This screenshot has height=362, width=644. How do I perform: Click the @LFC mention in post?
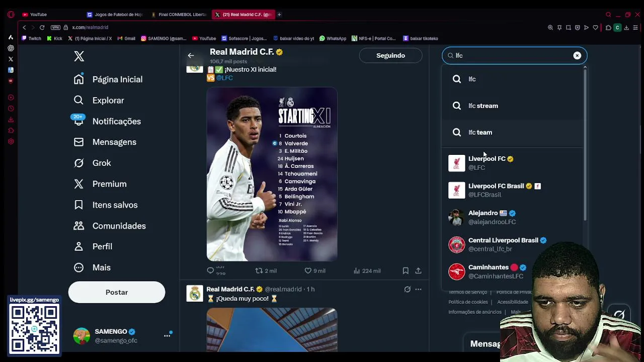[224, 78]
